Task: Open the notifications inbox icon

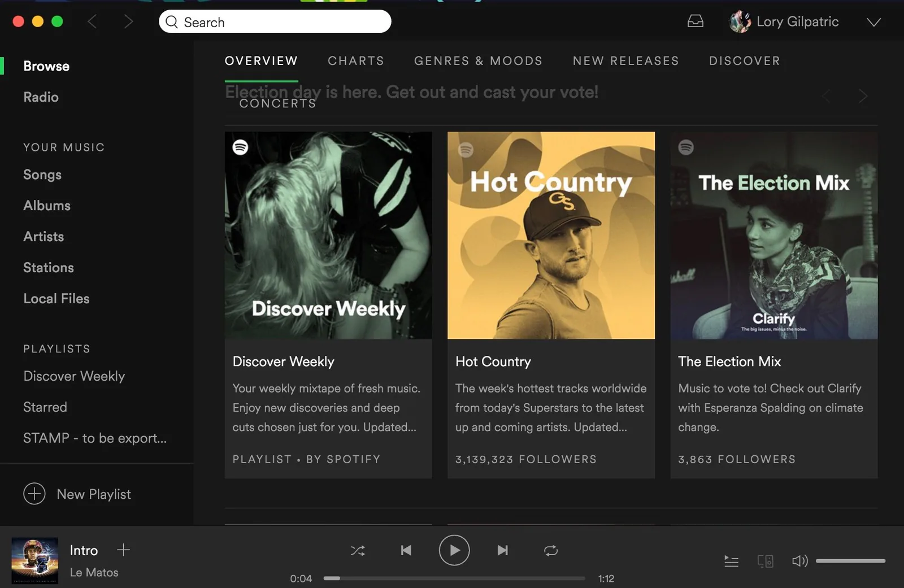Action: 696,21
